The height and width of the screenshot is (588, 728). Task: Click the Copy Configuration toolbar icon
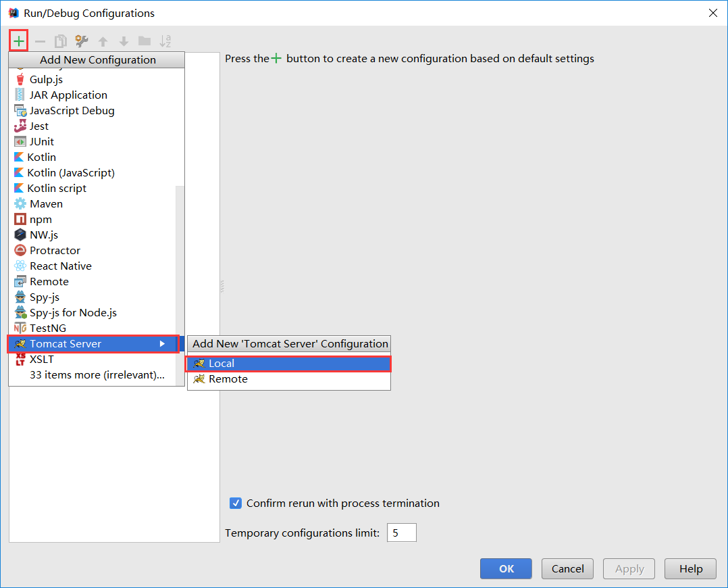[61, 41]
